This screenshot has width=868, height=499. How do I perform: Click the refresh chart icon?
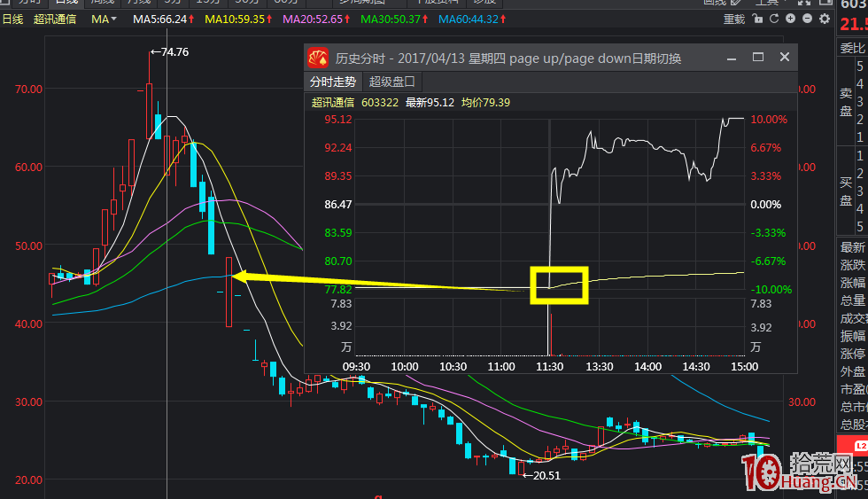pos(774,19)
